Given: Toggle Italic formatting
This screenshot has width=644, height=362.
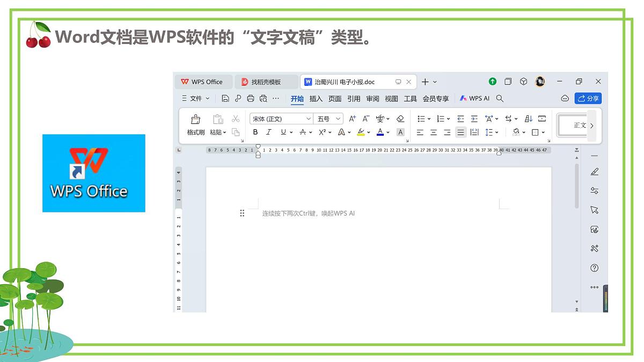Looking at the screenshot, I should pyautogui.click(x=269, y=132).
